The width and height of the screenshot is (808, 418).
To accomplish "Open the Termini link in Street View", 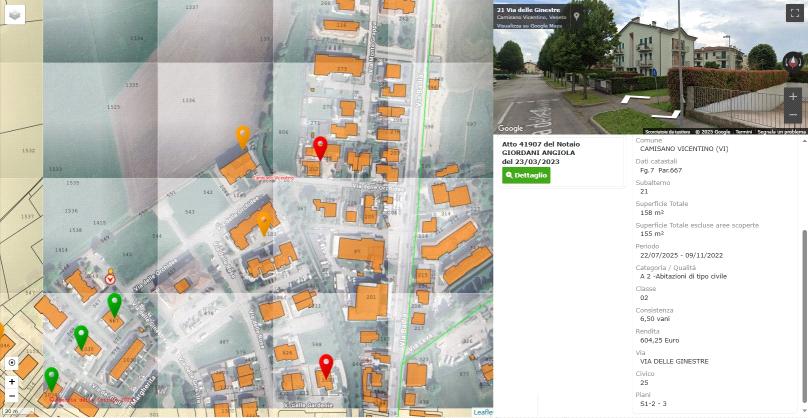I will click(743, 131).
